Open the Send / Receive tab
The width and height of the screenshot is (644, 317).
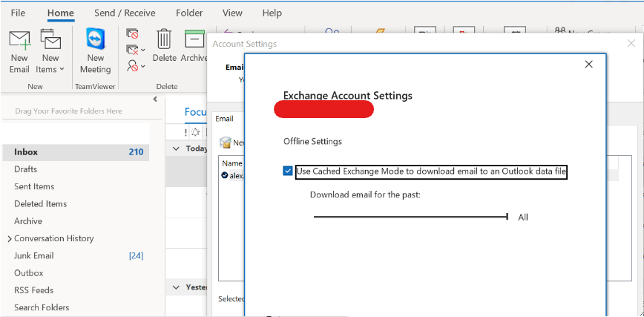125,13
